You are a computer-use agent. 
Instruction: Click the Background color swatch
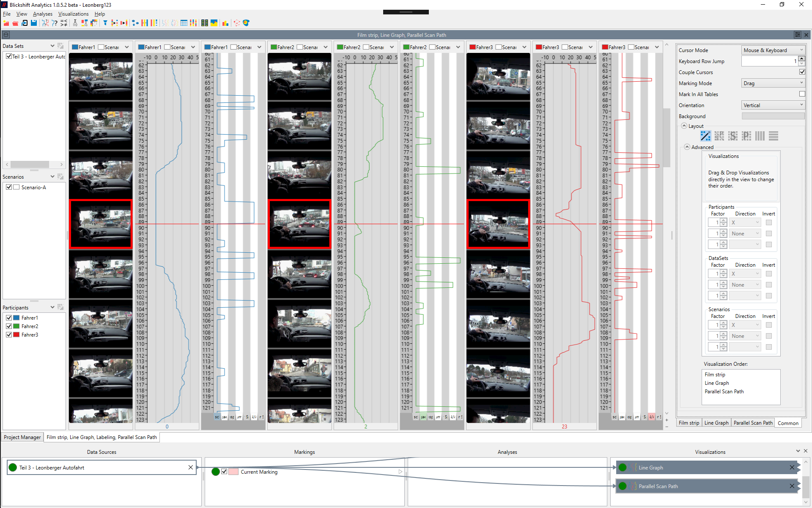click(773, 116)
